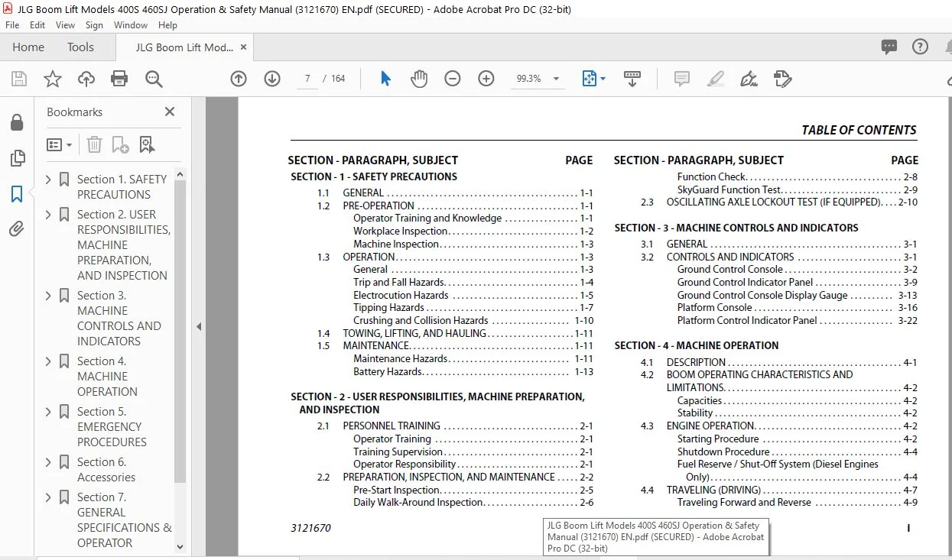
Task: Expand Section 5 EMERGENCY PROCEDURES bookmark
Action: pyautogui.click(x=49, y=412)
